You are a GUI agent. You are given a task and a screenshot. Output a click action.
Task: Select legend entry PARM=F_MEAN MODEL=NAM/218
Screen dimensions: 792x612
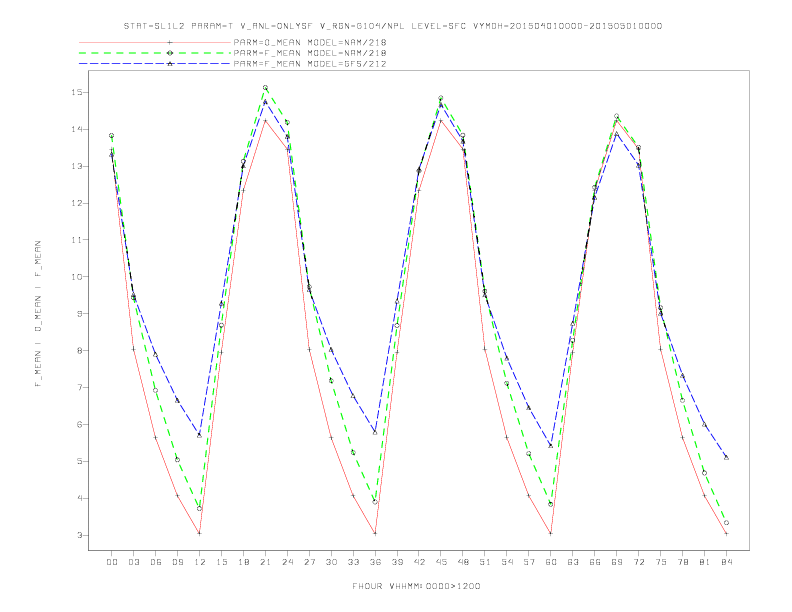coord(310,53)
